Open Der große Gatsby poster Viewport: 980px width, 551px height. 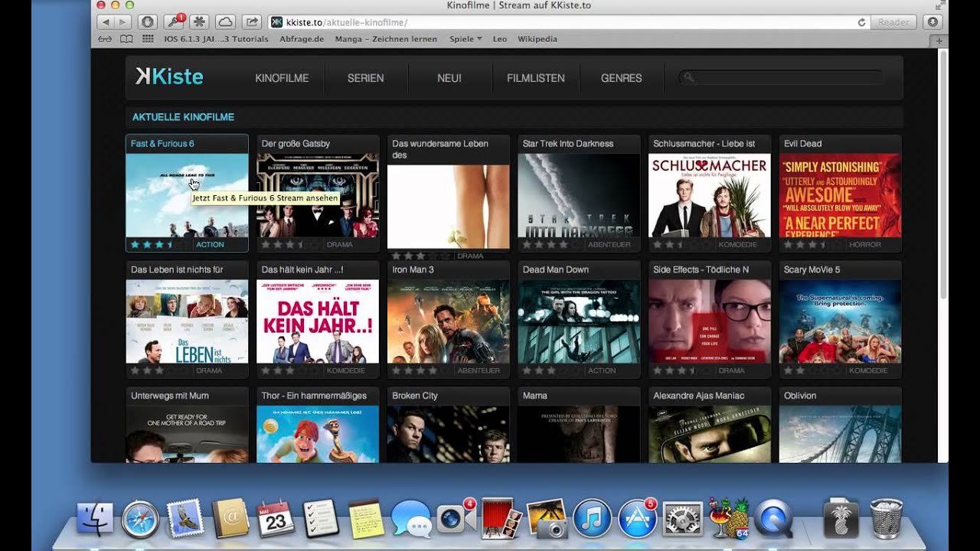pos(318,195)
